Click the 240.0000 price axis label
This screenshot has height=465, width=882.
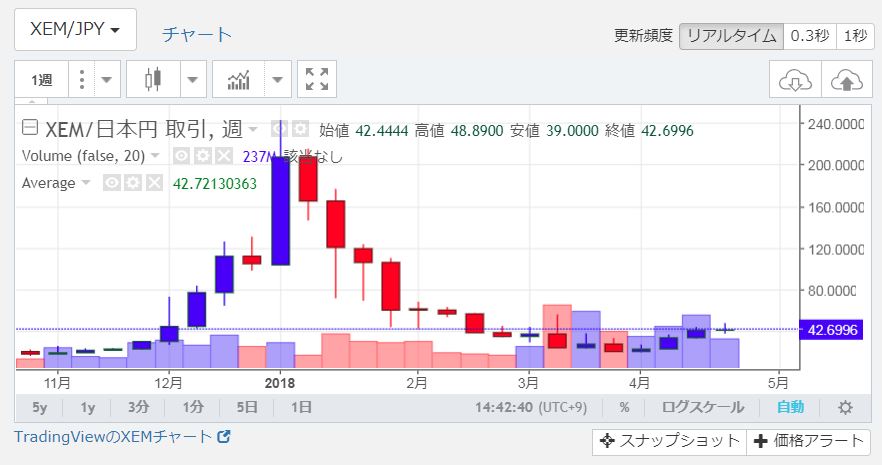(835, 124)
